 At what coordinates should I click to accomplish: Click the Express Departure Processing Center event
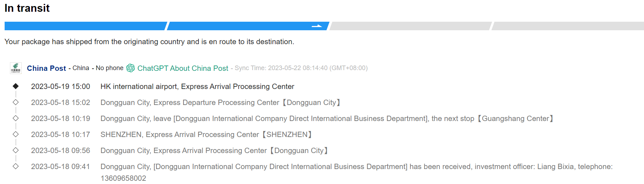click(220, 102)
